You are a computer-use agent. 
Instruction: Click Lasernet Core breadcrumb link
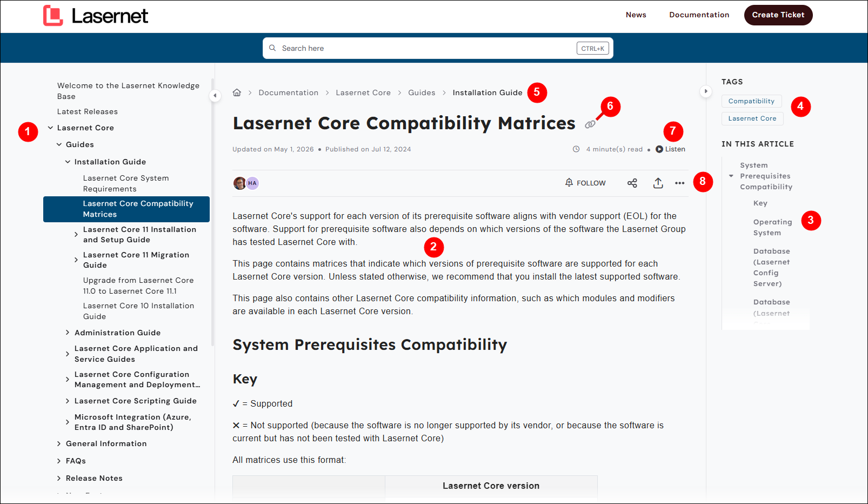(363, 92)
